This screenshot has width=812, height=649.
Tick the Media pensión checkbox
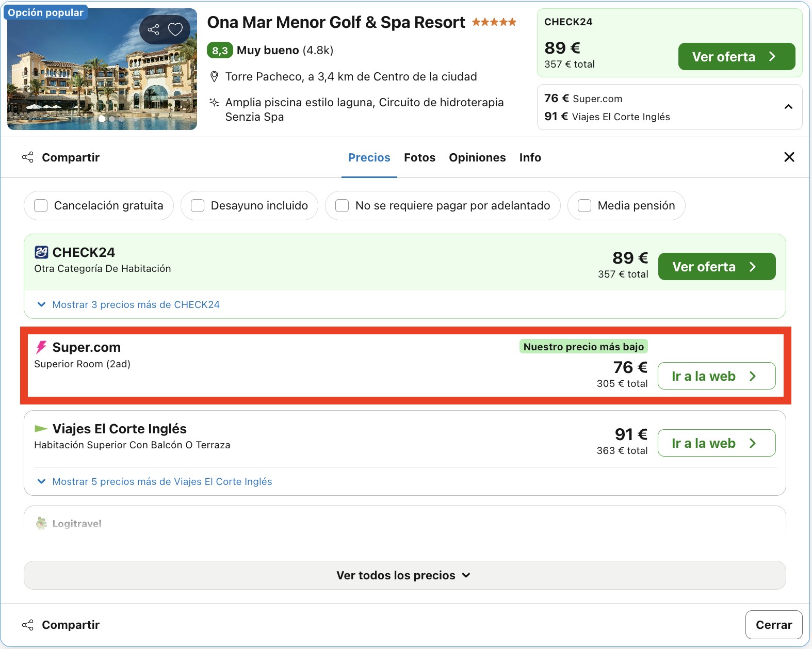tap(584, 206)
